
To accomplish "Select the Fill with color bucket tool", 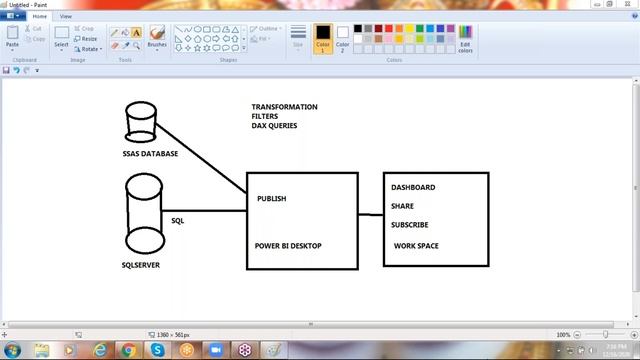I will tap(125, 33).
